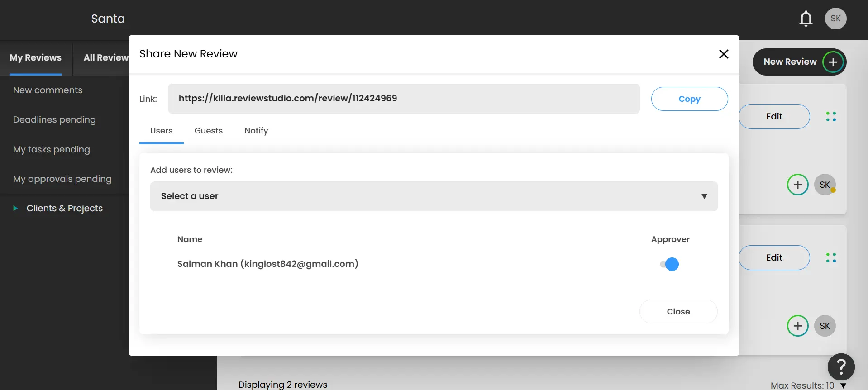This screenshot has width=868, height=390.
Task: Open the My Reviews tab
Action: [x=35, y=58]
